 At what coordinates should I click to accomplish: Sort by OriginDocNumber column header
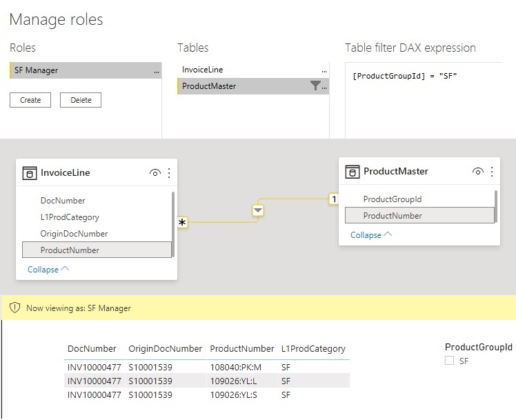[x=165, y=349]
